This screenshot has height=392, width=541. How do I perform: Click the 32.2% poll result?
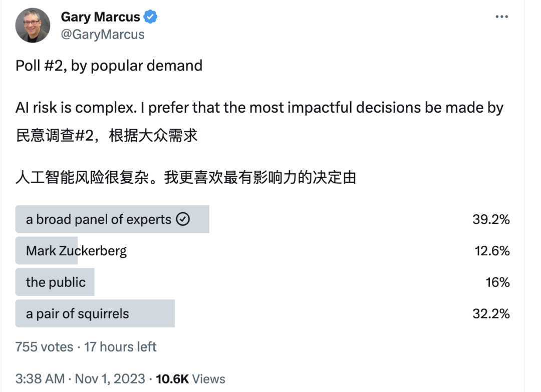[x=491, y=313]
